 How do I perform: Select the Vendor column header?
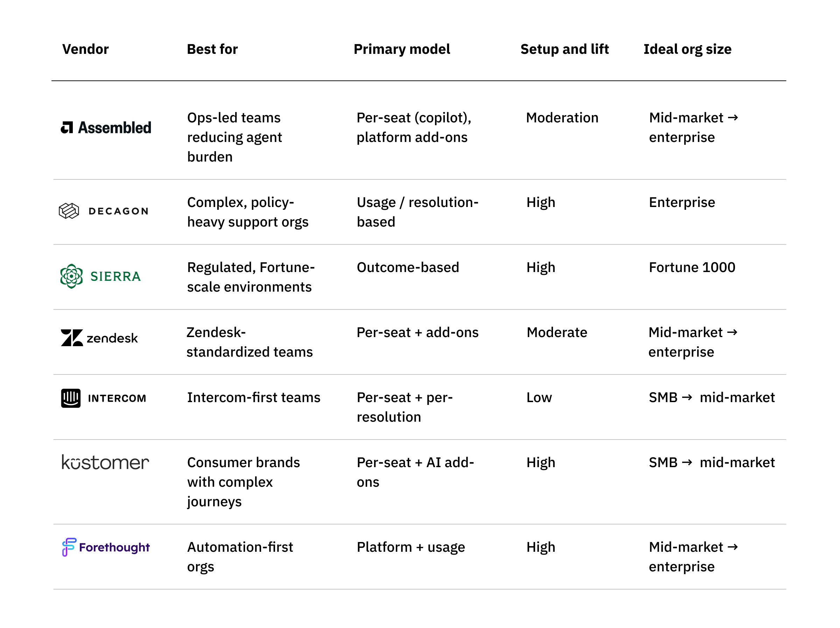coord(85,49)
